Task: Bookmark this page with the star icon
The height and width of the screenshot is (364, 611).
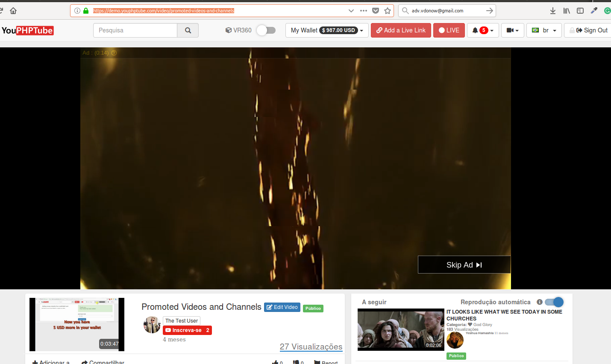Action: (388, 11)
